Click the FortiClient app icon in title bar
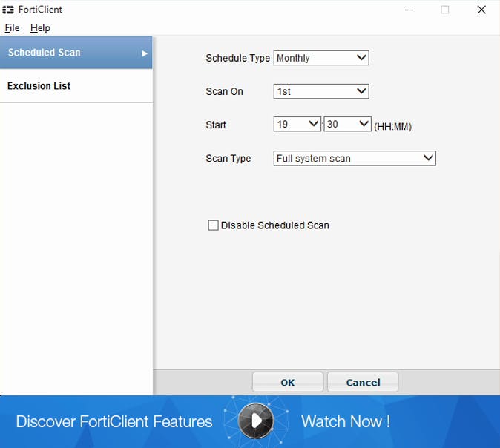The image size is (500, 448). click(x=8, y=10)
